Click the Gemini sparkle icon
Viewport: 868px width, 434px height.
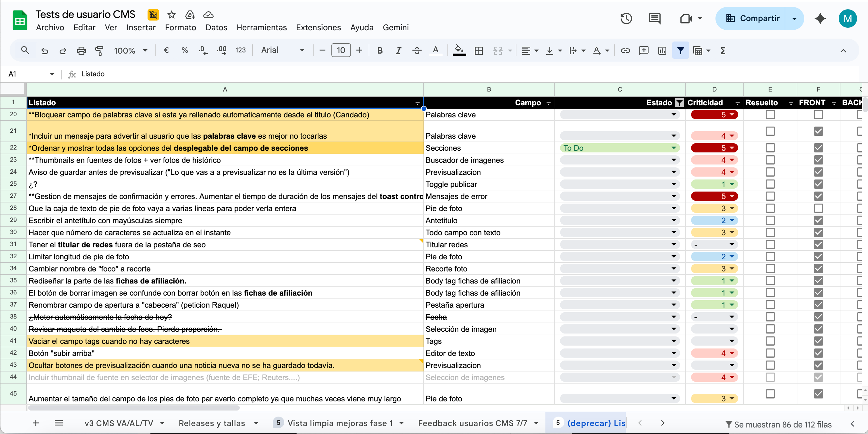tap(820, 19)
